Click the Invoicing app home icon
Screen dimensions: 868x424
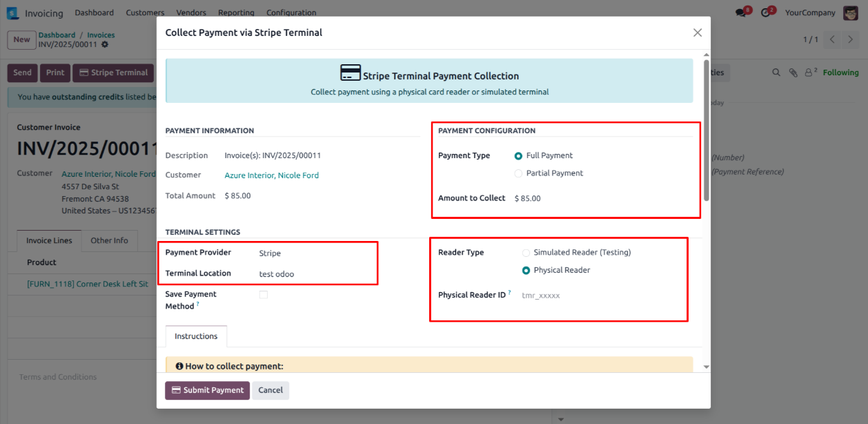coord(12,13)
